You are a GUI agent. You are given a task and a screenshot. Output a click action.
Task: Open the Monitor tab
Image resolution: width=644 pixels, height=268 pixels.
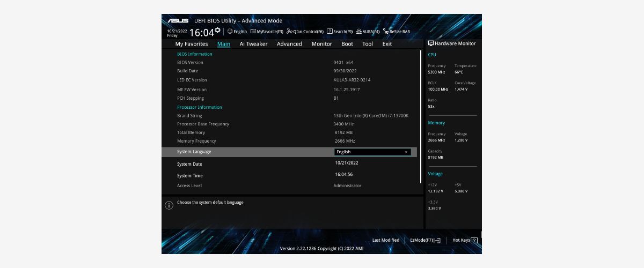tap(321, 44)
